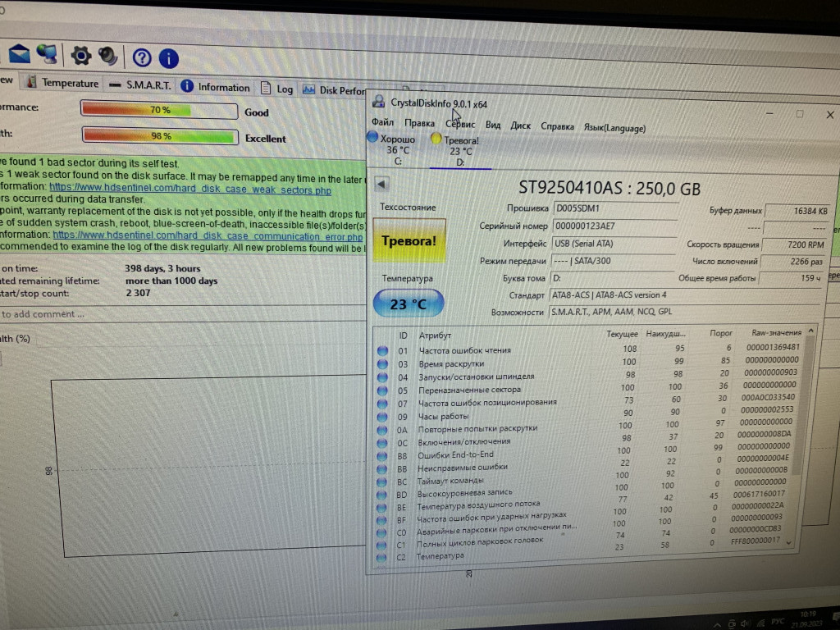Click the blue info icon in toolbar
This screenshot has height=630, width=840.
pos(169,58)
